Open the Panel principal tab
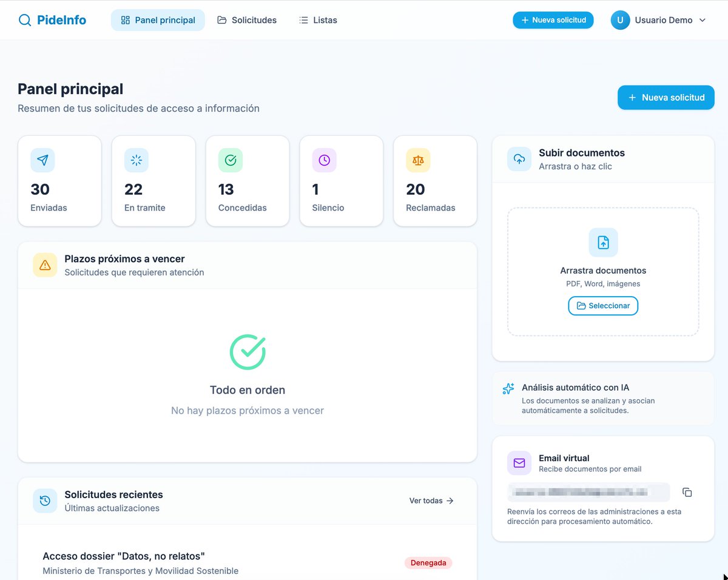 158,20
